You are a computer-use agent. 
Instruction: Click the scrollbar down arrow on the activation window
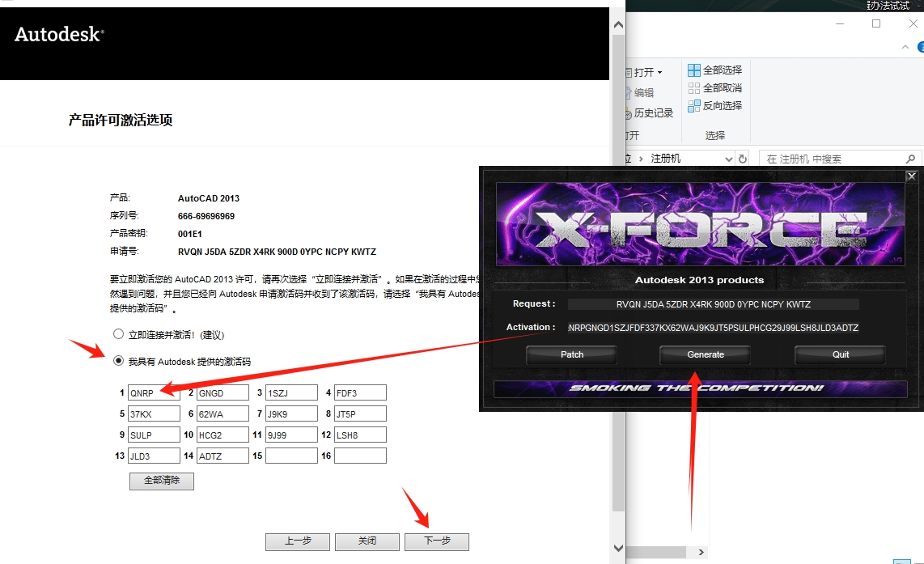[x=617, y=548]
